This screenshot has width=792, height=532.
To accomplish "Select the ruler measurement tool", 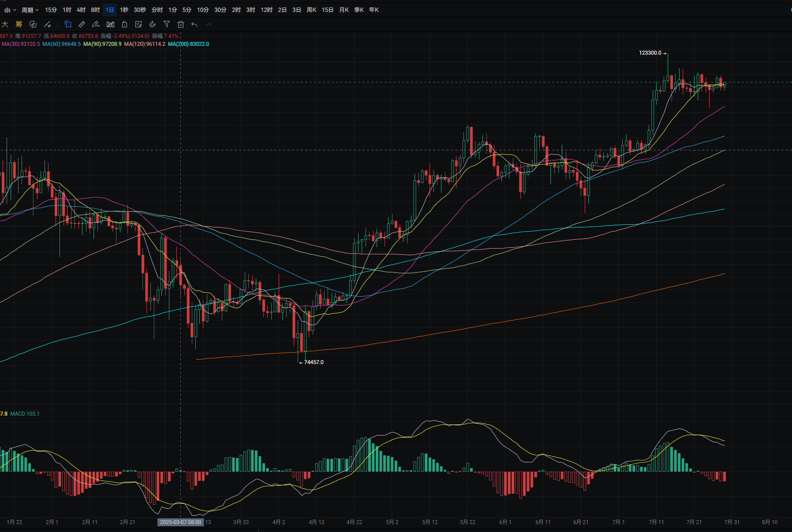I will pos(82,25).
